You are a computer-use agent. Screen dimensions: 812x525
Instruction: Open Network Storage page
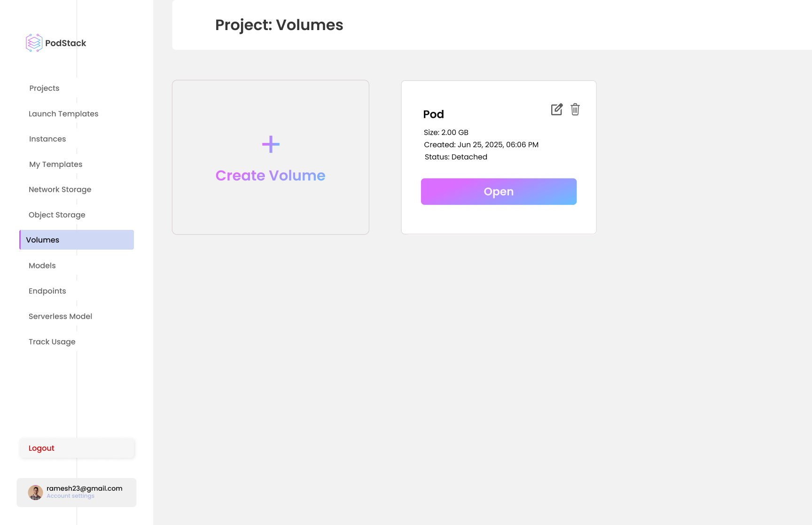pos(60,189)
